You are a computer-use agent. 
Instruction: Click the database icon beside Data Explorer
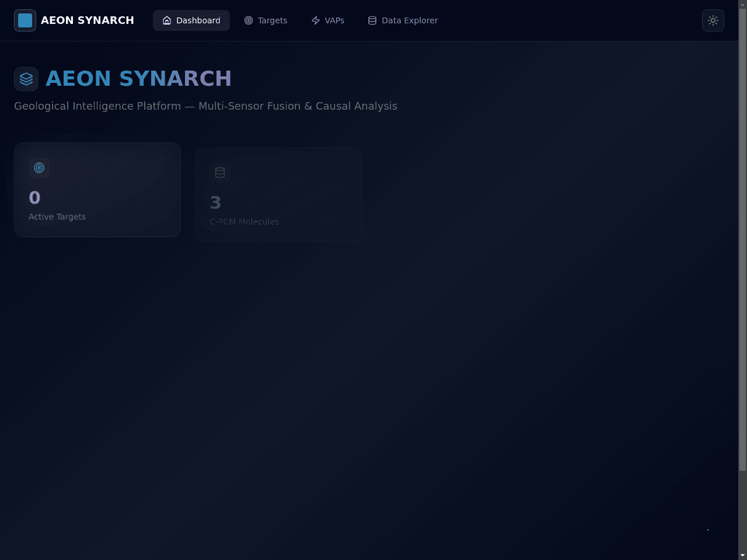pos(372,20)
